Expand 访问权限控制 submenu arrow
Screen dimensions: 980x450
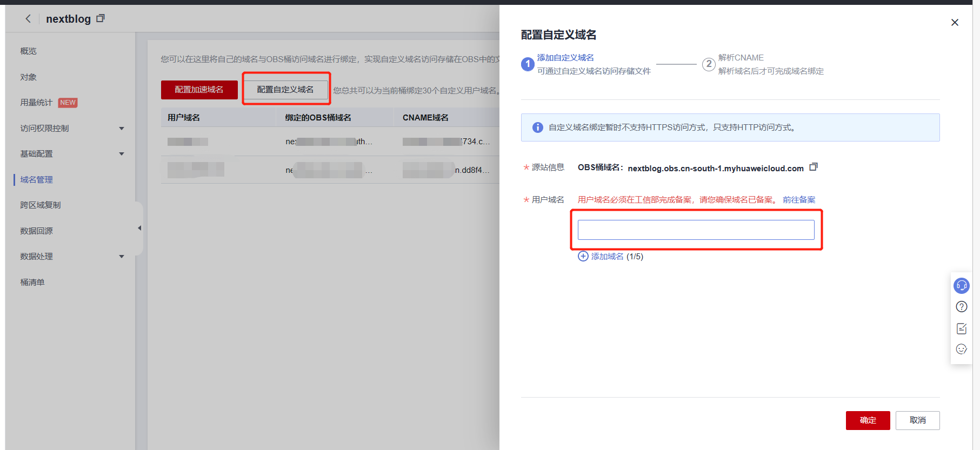[x=122, y=129]
